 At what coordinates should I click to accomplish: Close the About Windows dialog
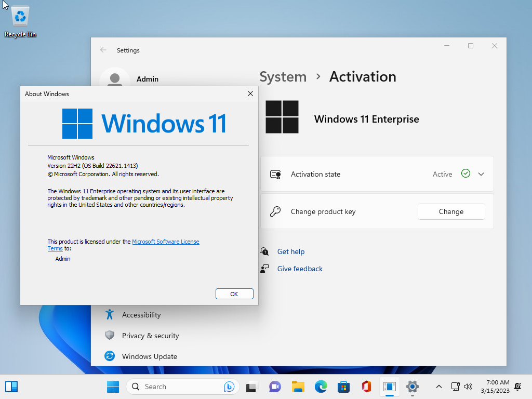(x=250, y=94)
